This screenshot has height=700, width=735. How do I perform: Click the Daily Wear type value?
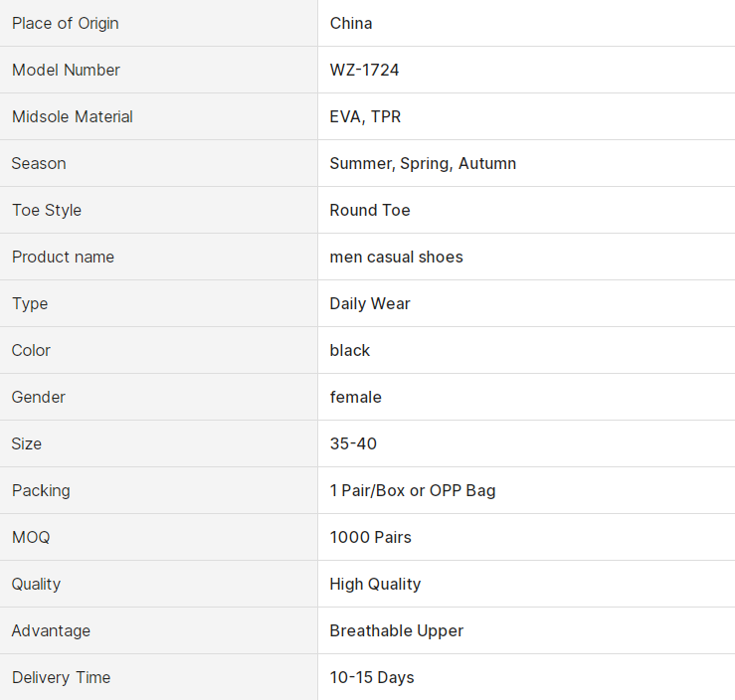pos(370,303)
